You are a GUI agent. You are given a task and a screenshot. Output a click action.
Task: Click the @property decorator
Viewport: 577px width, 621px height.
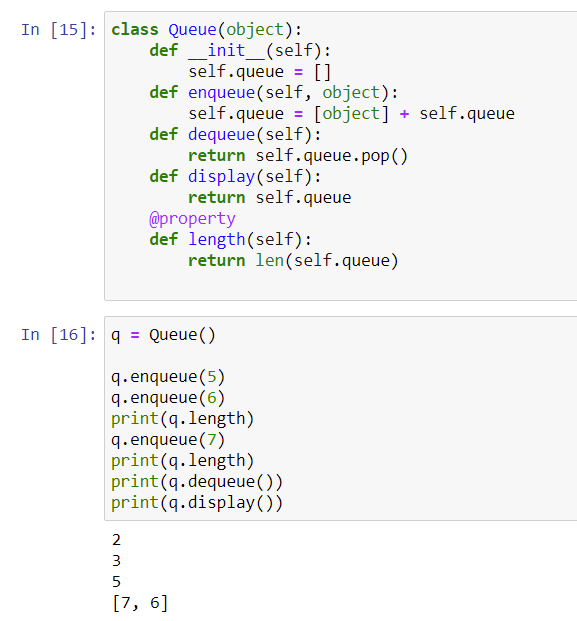coord(192,219)
